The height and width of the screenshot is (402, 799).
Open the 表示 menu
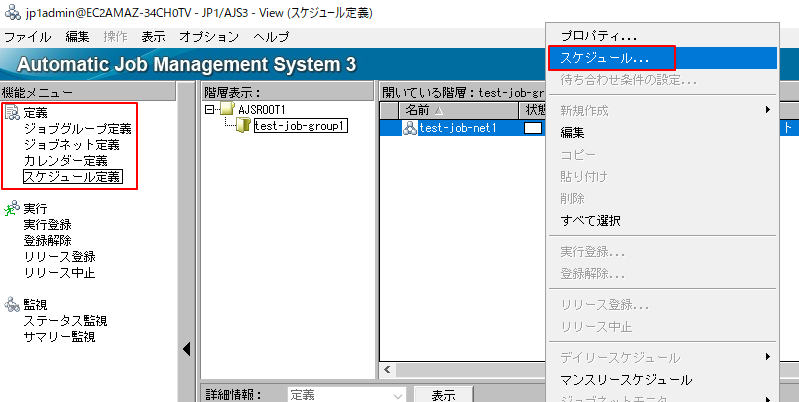point(153,37)
